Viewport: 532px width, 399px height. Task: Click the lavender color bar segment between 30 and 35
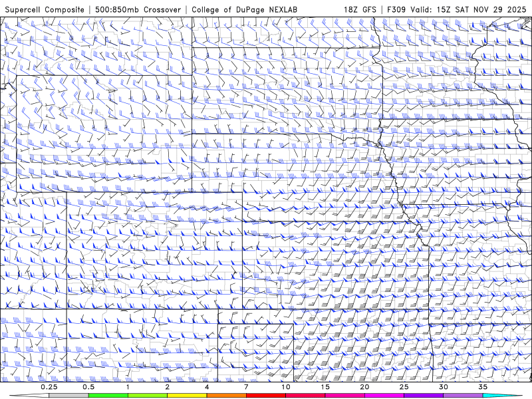(x=463, y=396)
